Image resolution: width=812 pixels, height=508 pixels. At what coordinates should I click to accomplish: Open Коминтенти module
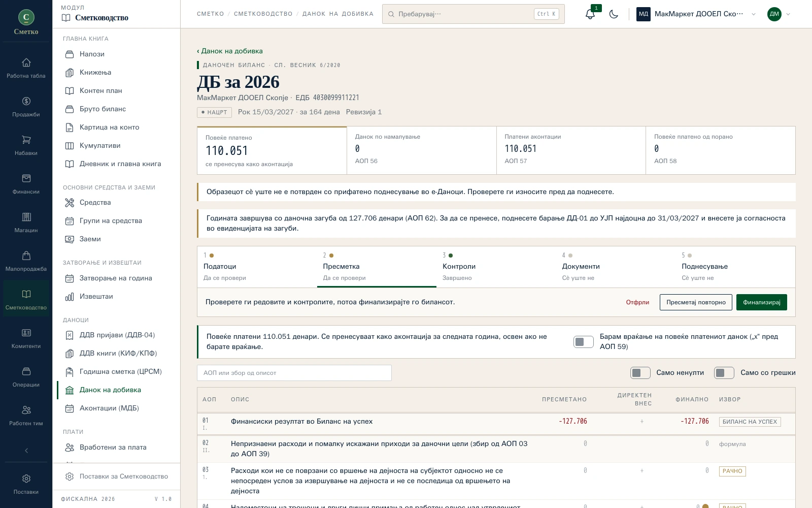pyautogui.click(x=26, y=338)
